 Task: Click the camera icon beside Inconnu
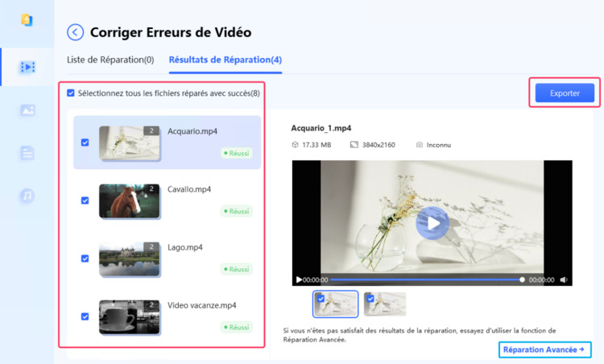[x=420, y=145]
